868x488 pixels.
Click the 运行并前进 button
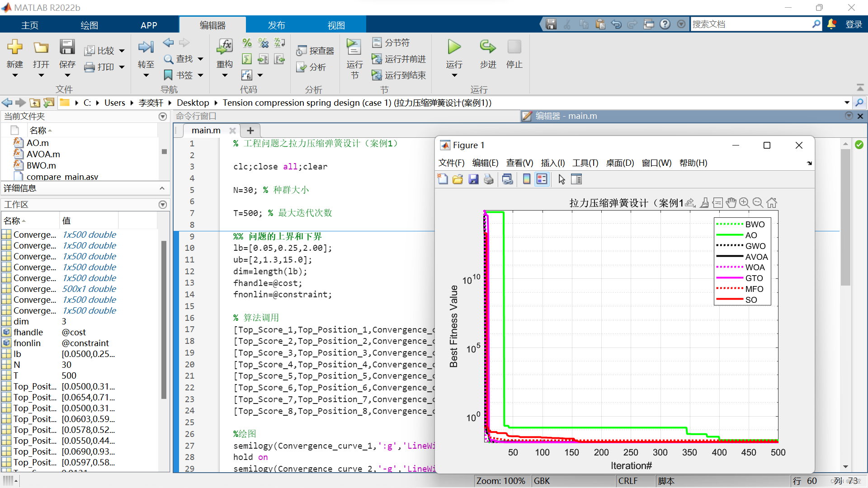(399, 59)
